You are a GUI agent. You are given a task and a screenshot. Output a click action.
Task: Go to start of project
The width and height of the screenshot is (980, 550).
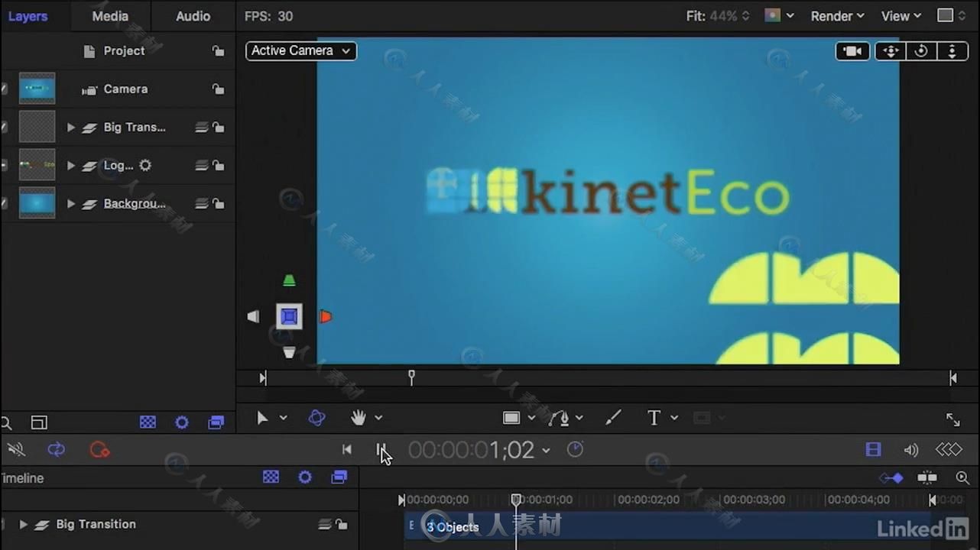[x=347, y=450]
